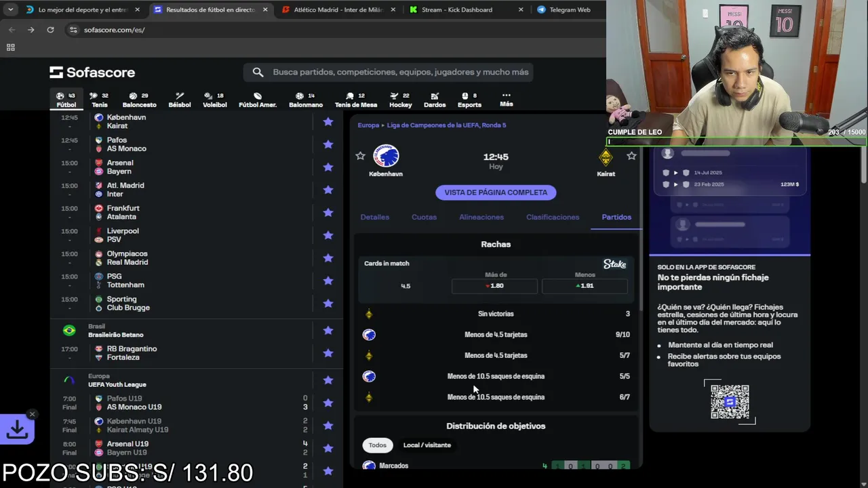Switch to Atlético Madrid - Inter browser tab
Image resolution: width=868 pixels, height=488 pixels.
(338, 10)
